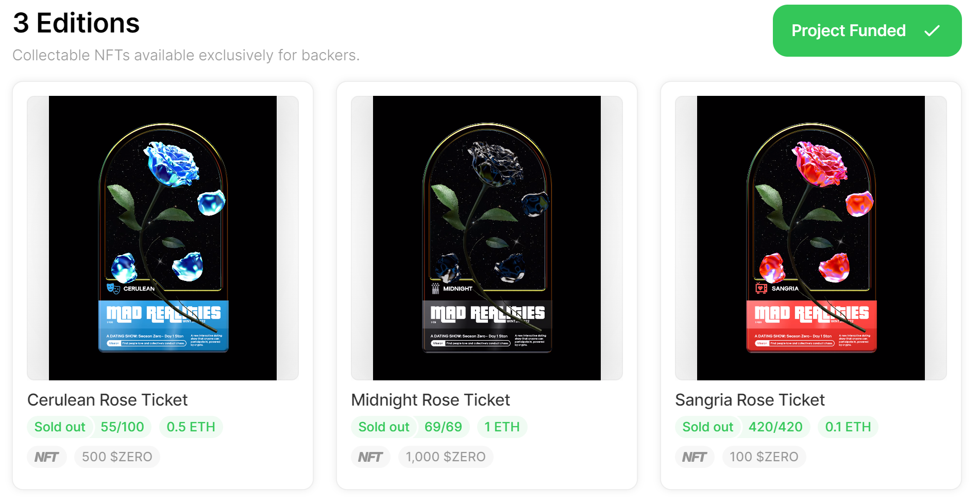Click the Project Funded button
980x503 pixels.
click(866, 31)
